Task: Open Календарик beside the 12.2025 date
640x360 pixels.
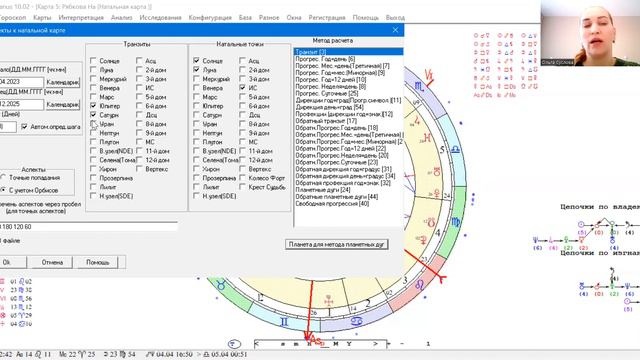Action: click(62, 104)
